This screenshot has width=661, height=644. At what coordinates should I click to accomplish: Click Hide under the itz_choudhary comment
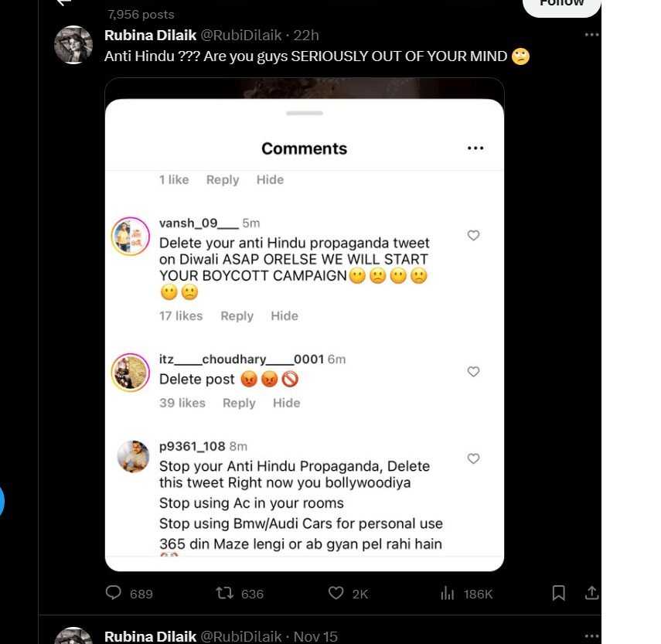pos(286,403)
